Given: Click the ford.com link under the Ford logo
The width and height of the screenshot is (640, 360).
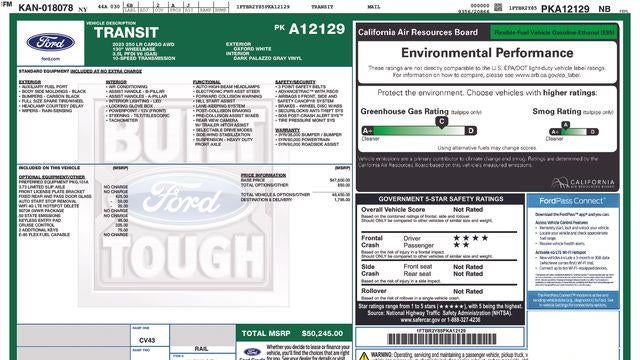Looking at the screenshot, I should pyautogui.click(x=51, y=59).
